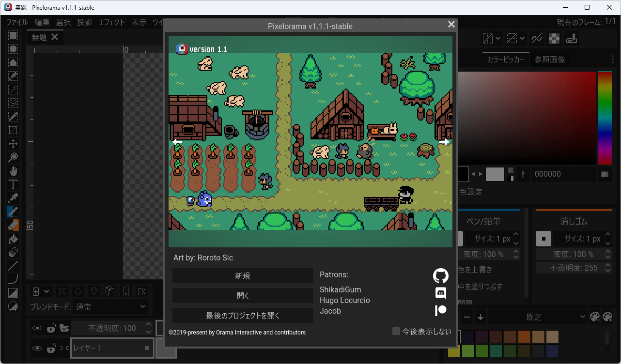
Task: Show previous splash artwork with left arrow
Action: click(177, 142)
